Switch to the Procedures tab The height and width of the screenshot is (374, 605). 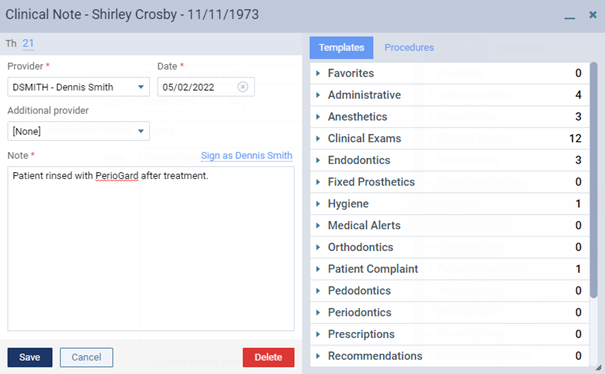pos(409,47)
